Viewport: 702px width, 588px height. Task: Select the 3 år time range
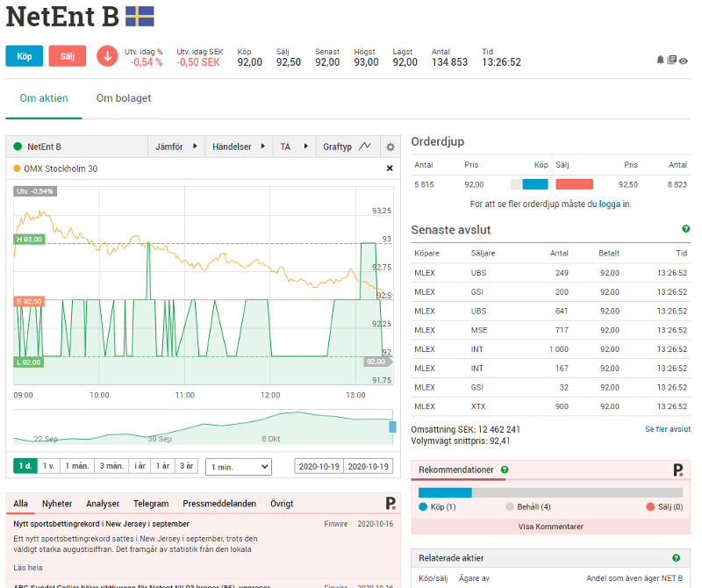186,466
